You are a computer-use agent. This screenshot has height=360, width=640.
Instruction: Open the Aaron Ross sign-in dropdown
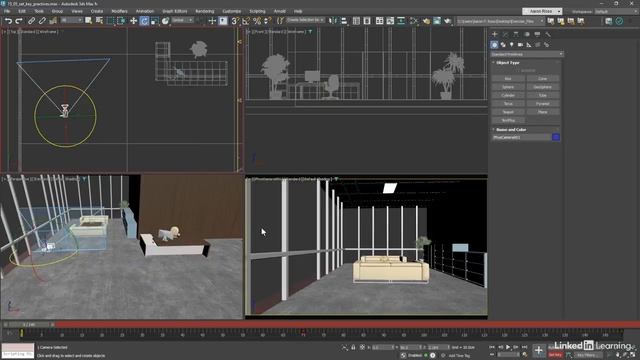pos(542,11)
